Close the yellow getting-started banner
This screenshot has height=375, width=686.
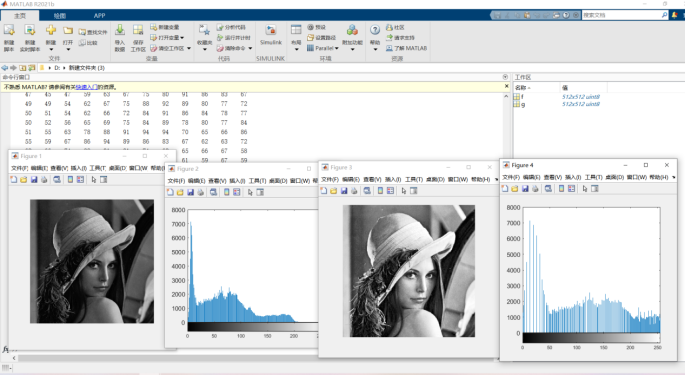coord(507,87)
